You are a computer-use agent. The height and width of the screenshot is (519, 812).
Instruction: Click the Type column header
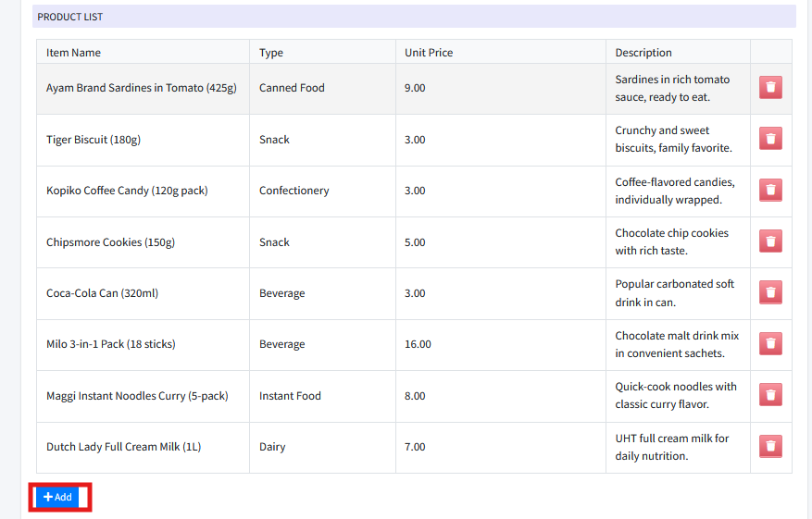click(x=271, y=53)
